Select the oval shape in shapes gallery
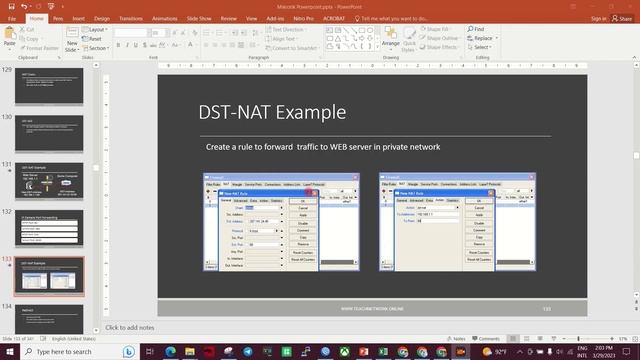The height and width of the screenshot is (360, 640). click(370, 30)
